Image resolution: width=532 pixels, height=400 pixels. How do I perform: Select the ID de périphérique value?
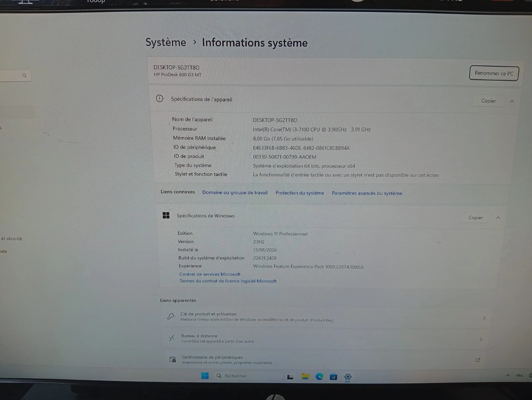(301, 148)
